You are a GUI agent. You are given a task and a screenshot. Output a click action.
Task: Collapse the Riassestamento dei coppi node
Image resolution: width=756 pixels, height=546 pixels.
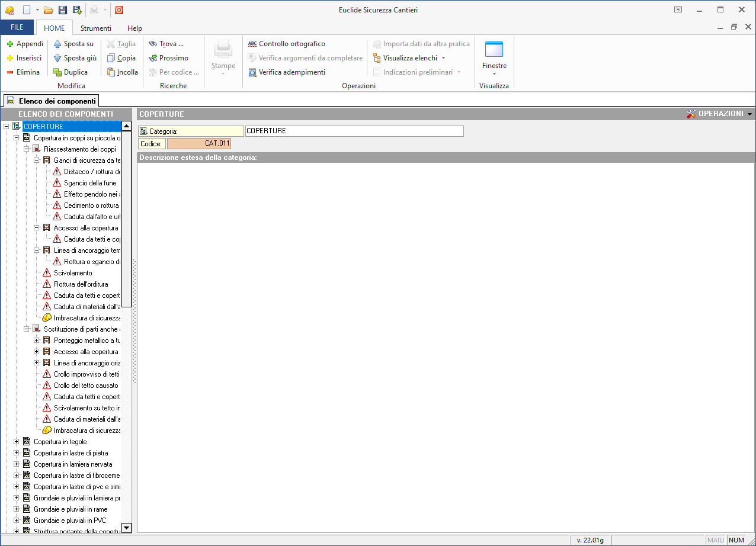(x=27, y=149)
